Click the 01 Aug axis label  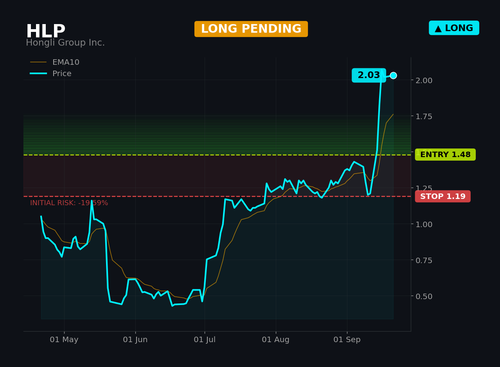[x=276, y=340]
